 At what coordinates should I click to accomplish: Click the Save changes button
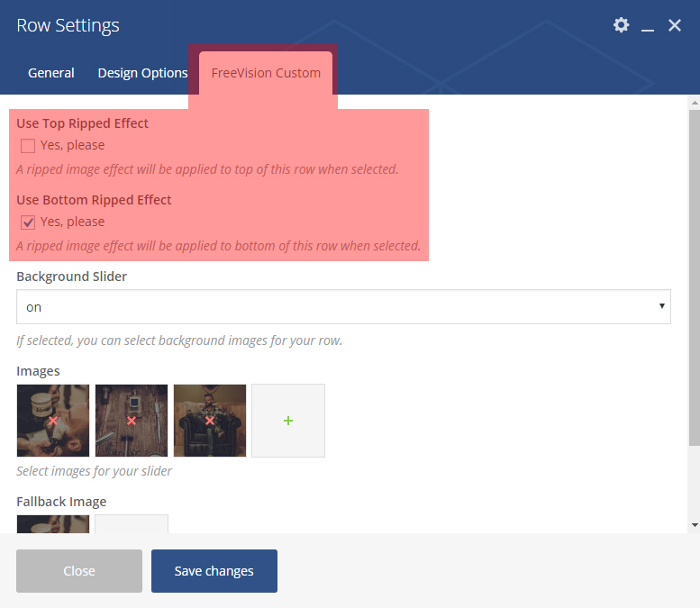214,571
